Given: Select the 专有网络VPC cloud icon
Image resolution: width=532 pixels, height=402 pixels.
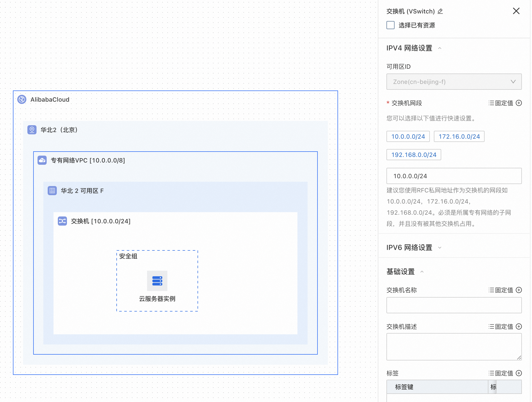Looking at the screenshot, I should click(42, 160).
